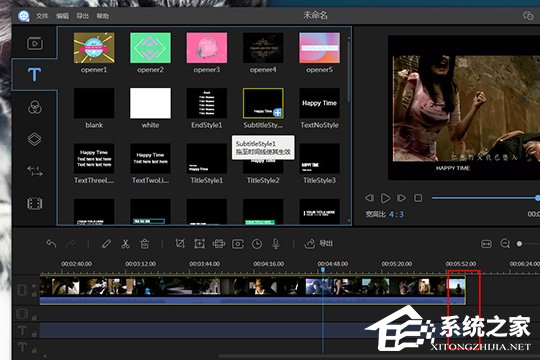
Task: Toggle the lock on first text track
Action: tap(34, 334)
